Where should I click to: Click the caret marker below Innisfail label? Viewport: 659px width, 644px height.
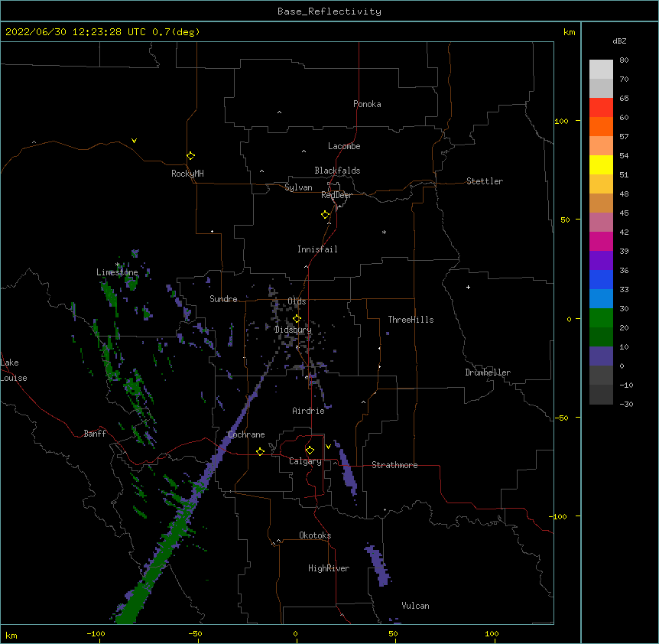[x=306, y=266]
